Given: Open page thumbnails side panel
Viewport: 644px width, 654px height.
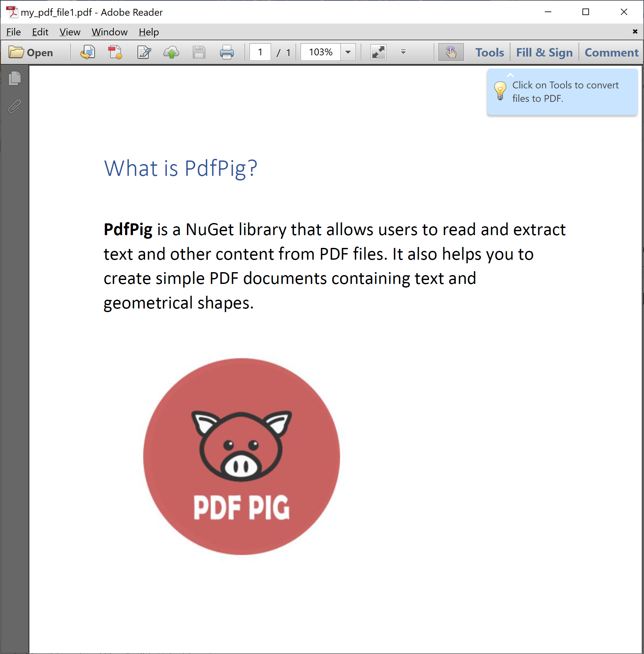Looking at the screenshot, I should [x=14, y=79].
